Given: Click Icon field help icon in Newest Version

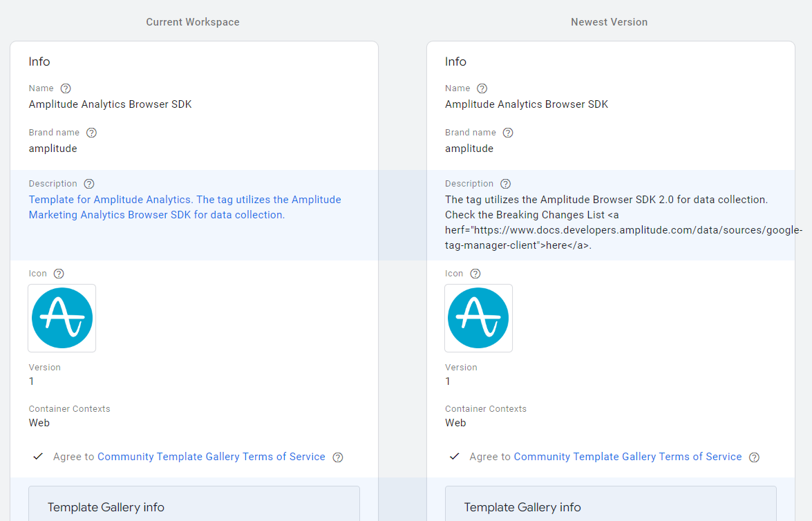Looking at the screenshot, I should [x=475, y=274].
